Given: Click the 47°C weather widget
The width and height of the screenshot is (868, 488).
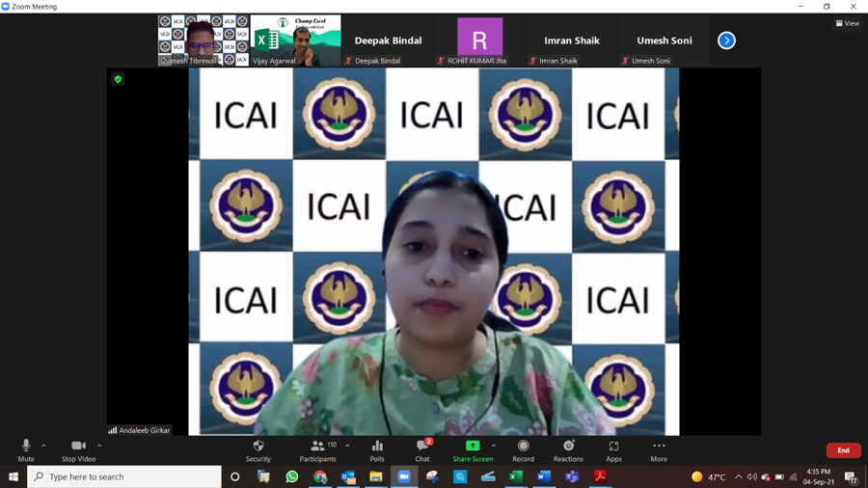Looking at the screenshot, I should (709, 476).
